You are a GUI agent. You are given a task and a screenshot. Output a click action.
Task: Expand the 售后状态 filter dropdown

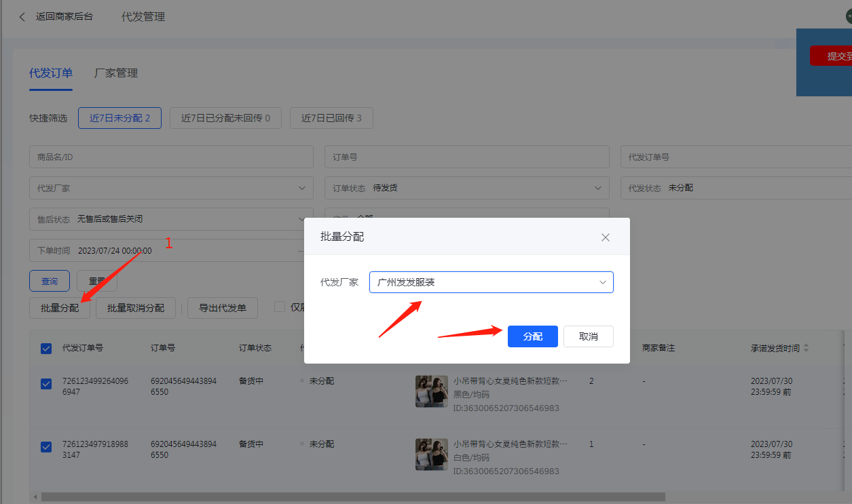[171, 219]
